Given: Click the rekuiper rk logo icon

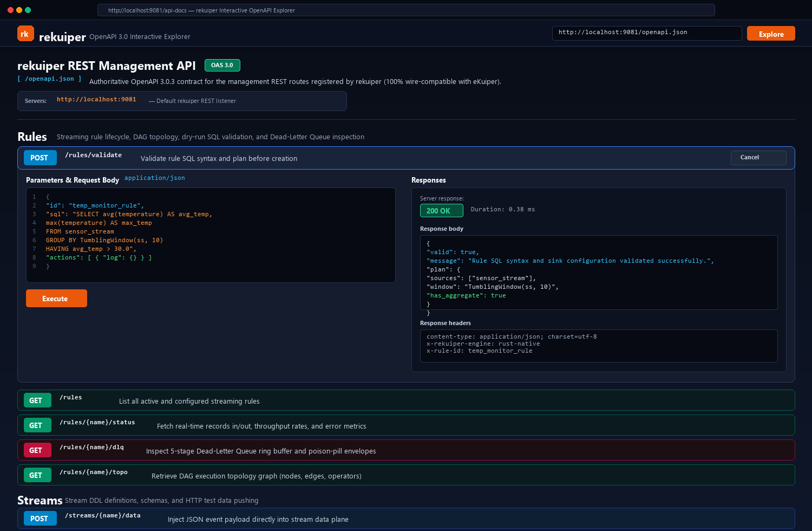Looking at the screenshot, I should (25, 34).
